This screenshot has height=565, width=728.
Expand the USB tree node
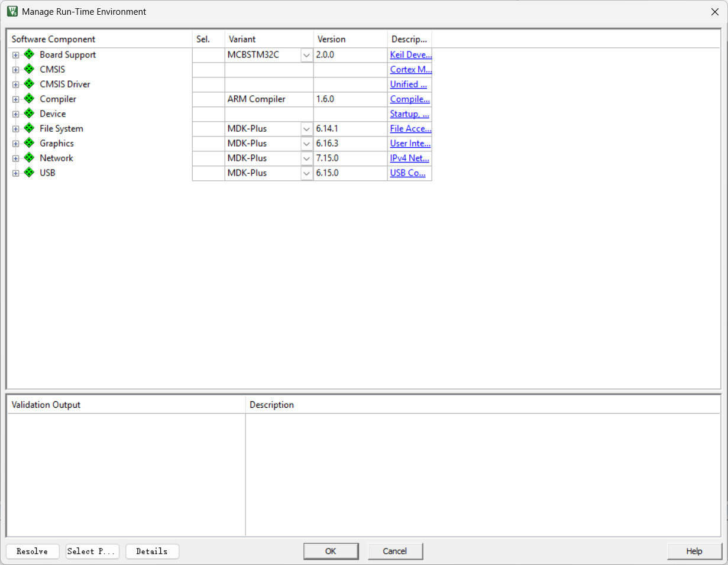[x=16, y=173]
